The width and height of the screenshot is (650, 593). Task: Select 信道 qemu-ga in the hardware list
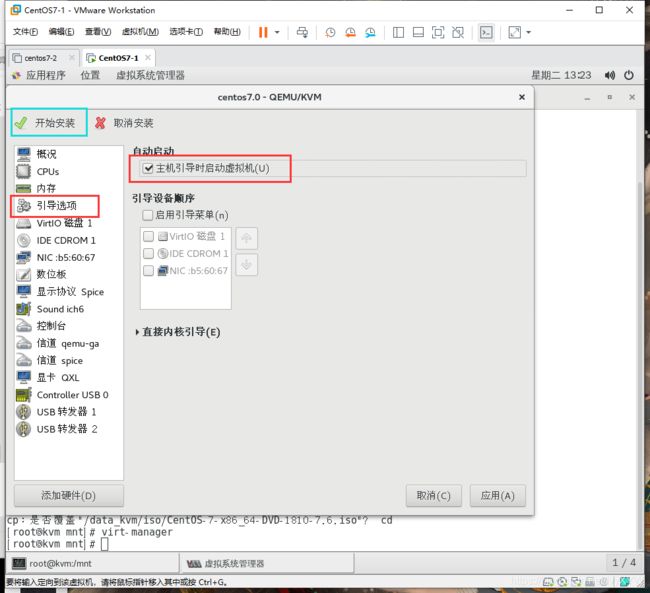[69, 343]
